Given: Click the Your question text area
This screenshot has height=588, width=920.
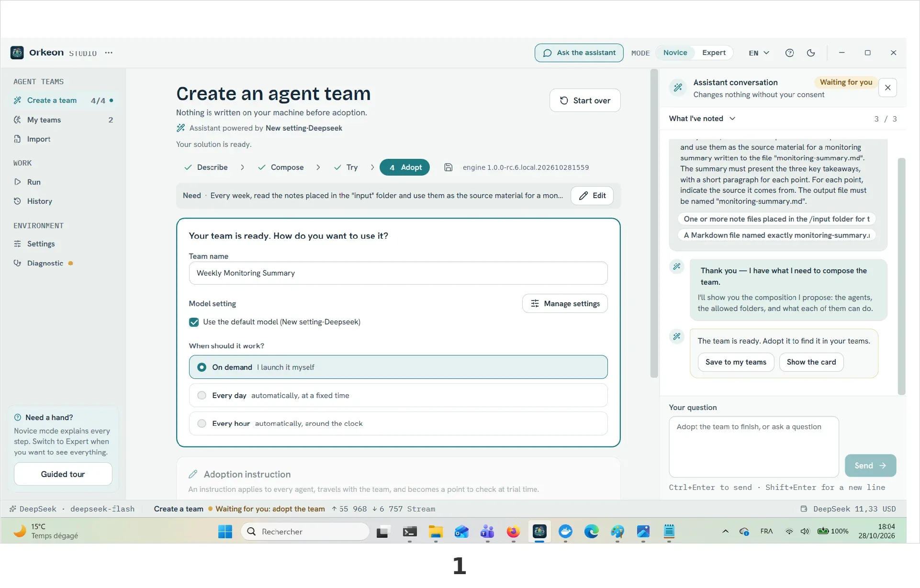Looking at the screenshot, I should pyautogui.click(x=754, y=447).
